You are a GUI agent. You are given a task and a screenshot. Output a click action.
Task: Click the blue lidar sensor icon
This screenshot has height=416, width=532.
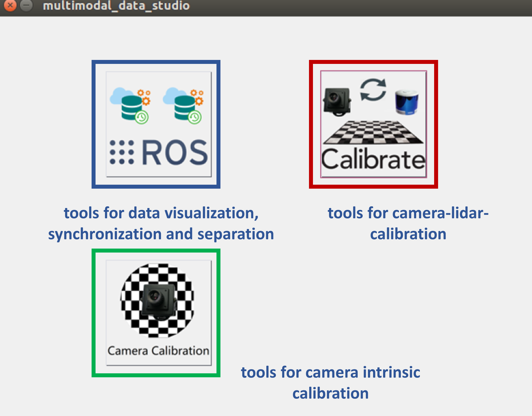[407, 102]
